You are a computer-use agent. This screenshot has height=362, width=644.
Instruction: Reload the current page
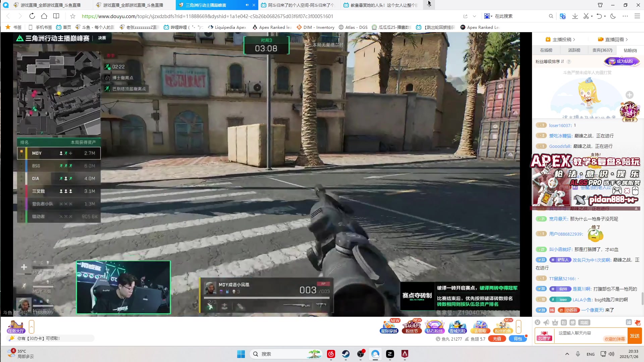pyautogui.click(x=32, y=16)
